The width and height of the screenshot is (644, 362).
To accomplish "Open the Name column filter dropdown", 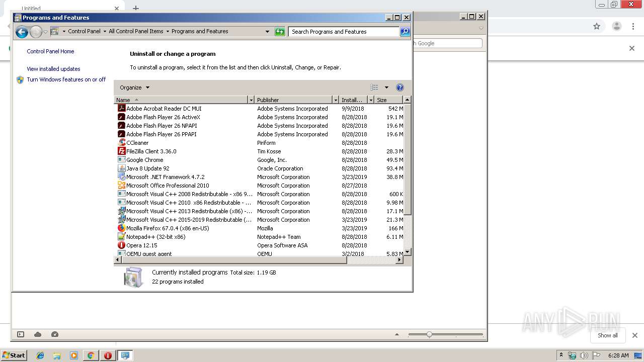I will pyautogui.click(x=251, y=100).
